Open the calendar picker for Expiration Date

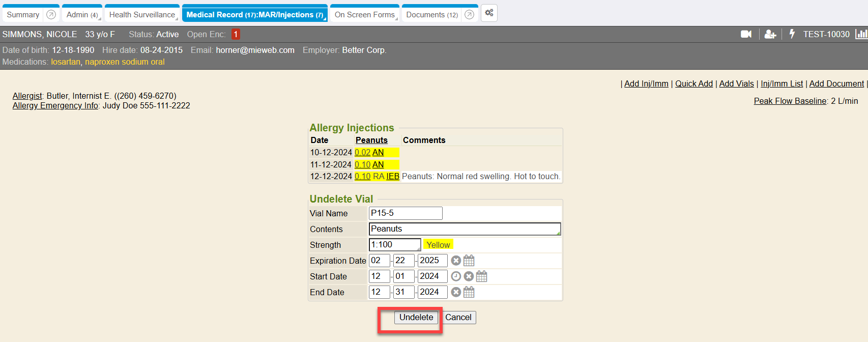point(469,261)
